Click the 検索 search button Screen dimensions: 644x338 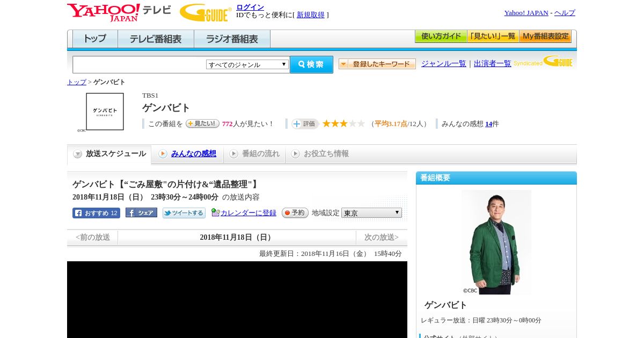tap(311, 64)
